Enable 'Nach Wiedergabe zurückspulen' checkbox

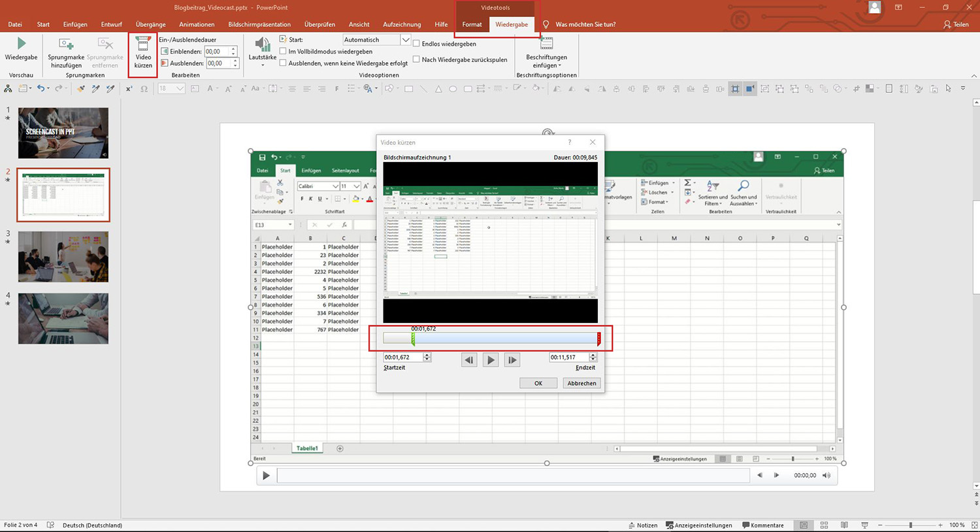point(416,59)
